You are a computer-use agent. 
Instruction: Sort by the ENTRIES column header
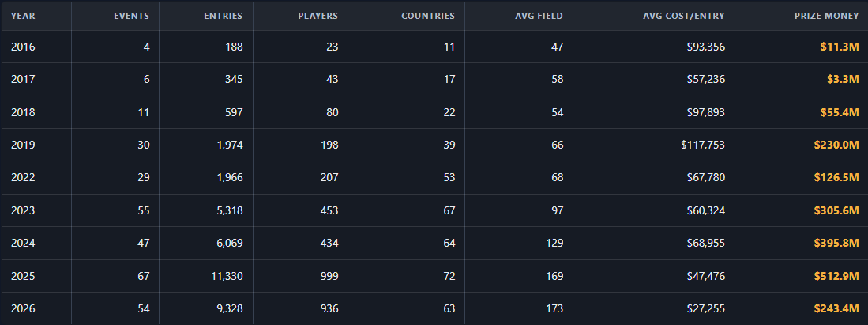(223, 16)
